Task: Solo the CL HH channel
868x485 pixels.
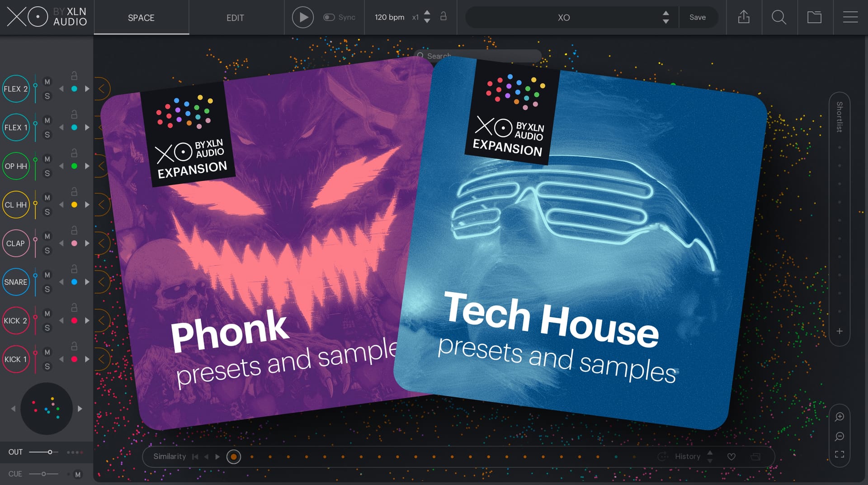Action: pos(47,212)
